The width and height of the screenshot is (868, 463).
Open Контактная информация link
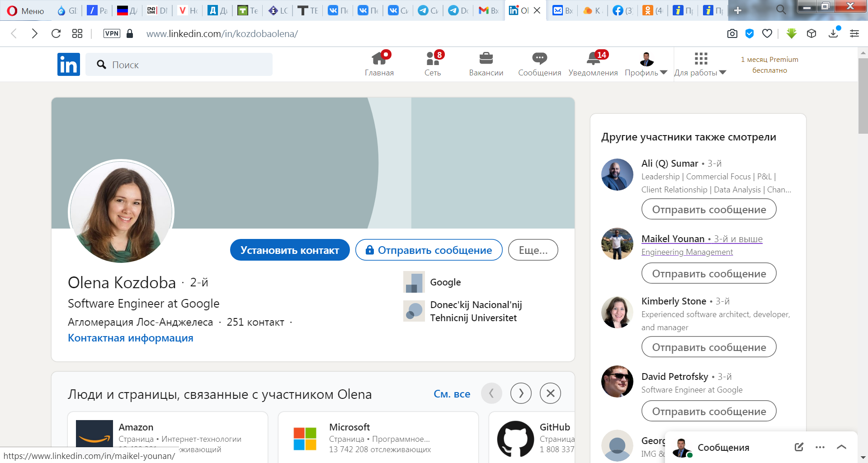[131, 338]
